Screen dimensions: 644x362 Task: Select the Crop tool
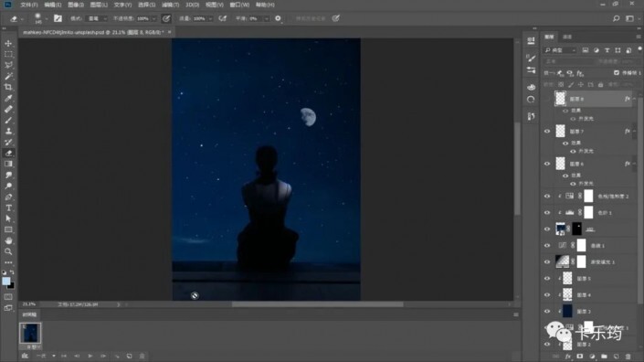click(x=8, y=87)
